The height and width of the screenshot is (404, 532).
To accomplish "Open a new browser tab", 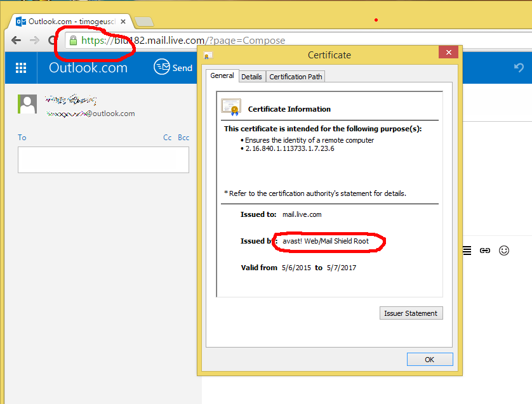I will pos(144,22).
